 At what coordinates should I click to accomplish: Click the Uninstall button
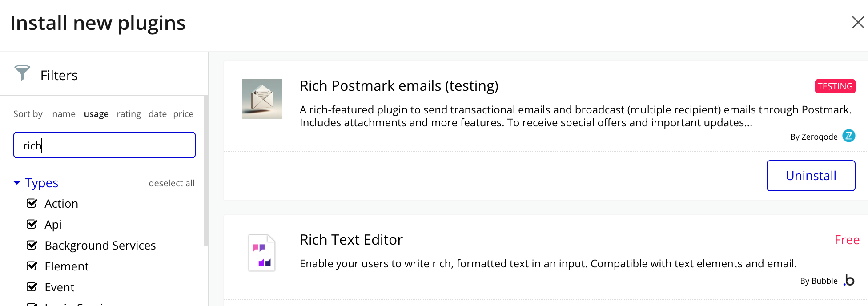coord(811,176)
